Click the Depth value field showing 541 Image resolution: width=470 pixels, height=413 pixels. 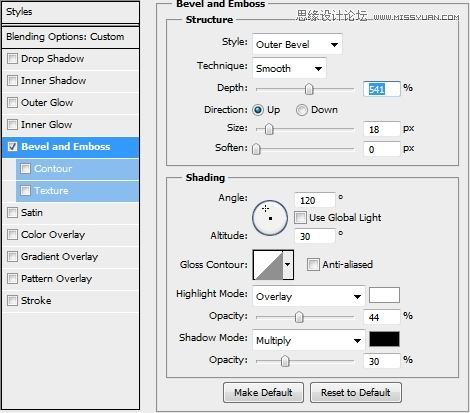tap(382, 89)
